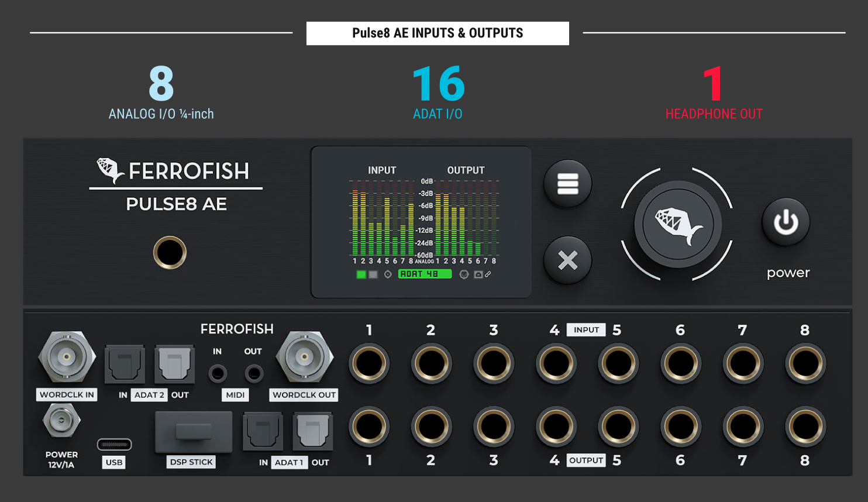Click the WORDCLK IN BNC connector
The width and height of the screenshot is (868, 502).
coord(67,357)
